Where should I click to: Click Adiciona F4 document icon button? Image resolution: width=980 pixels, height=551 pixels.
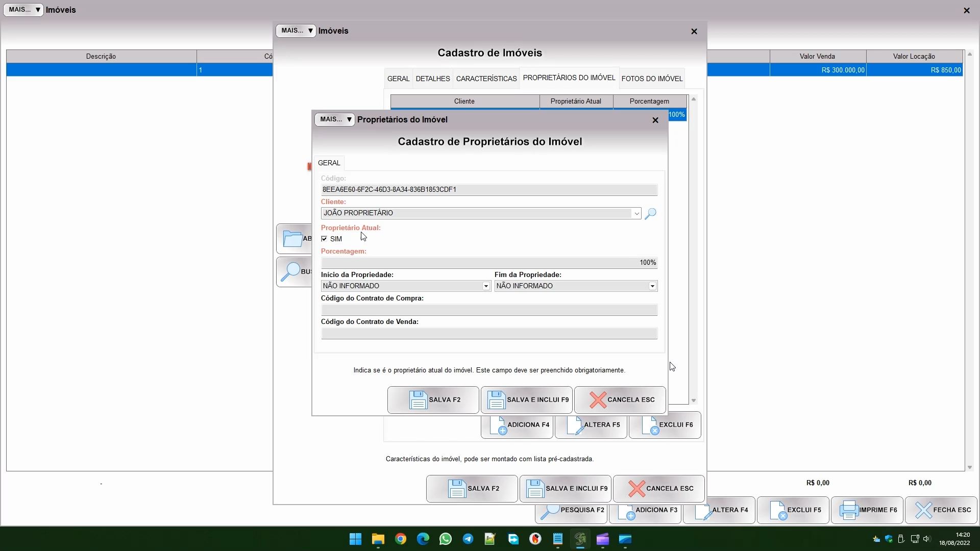pyautogui.click(x=517, y=425)
